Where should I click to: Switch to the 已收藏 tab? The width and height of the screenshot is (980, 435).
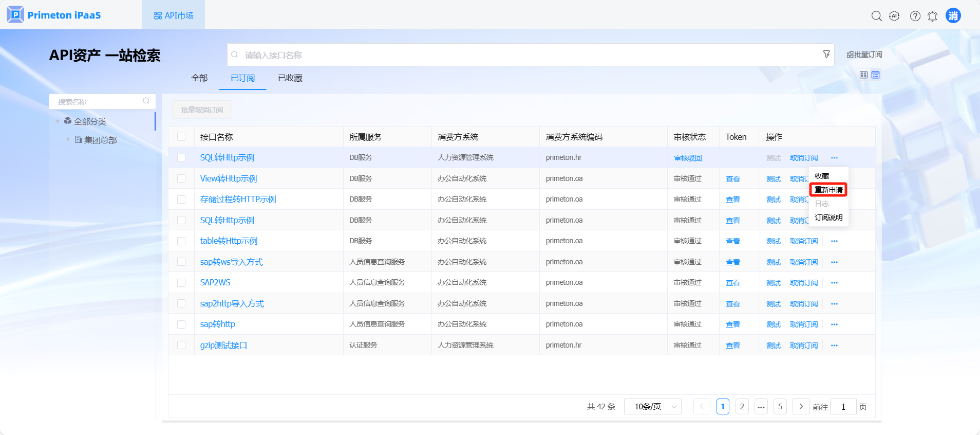click(290, 78)
